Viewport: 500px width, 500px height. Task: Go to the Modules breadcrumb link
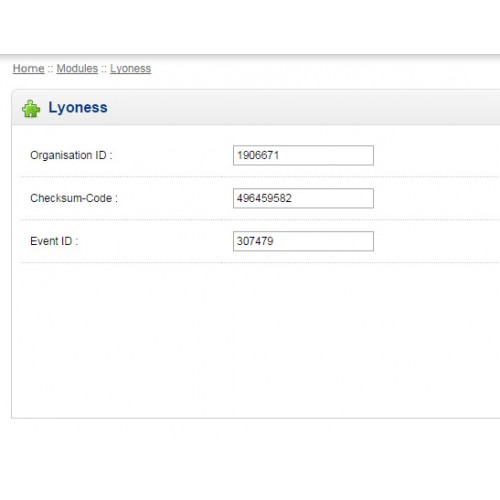(77, 69)
